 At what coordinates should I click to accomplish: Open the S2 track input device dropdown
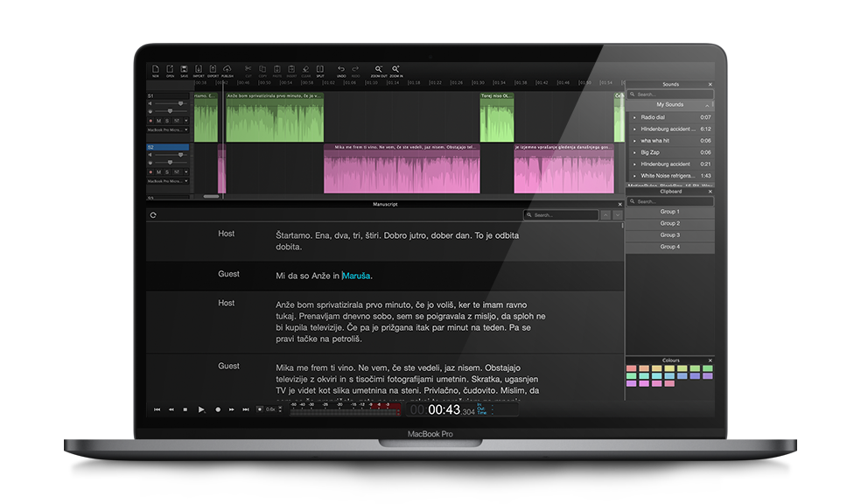pos(167,181)
